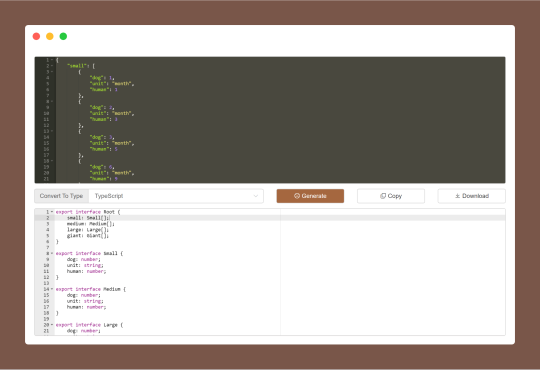The width and height of the screenshot is (540, 370).
Task: Click the "dog": 3 line in JSON
Action: [x=102, y=137]
